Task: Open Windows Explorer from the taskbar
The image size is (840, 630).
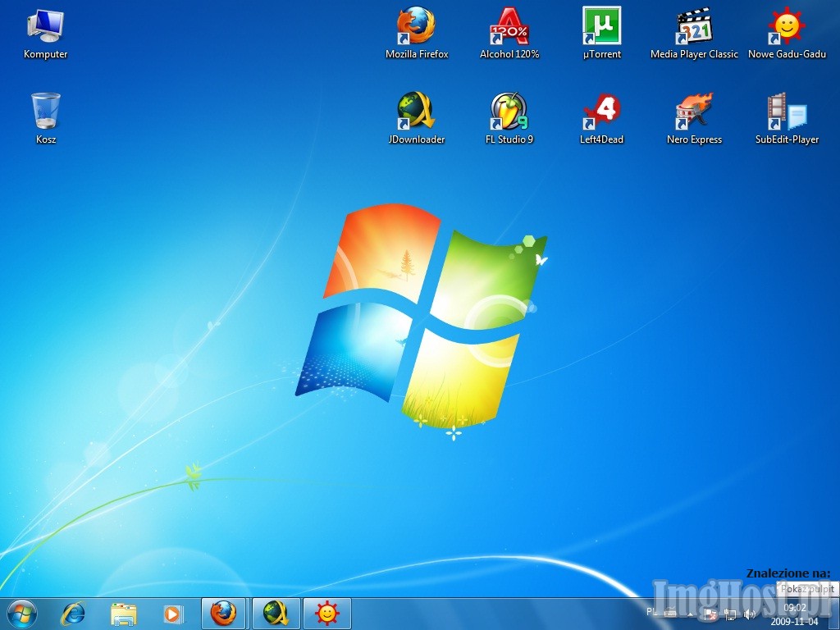Action: point(123,614)
